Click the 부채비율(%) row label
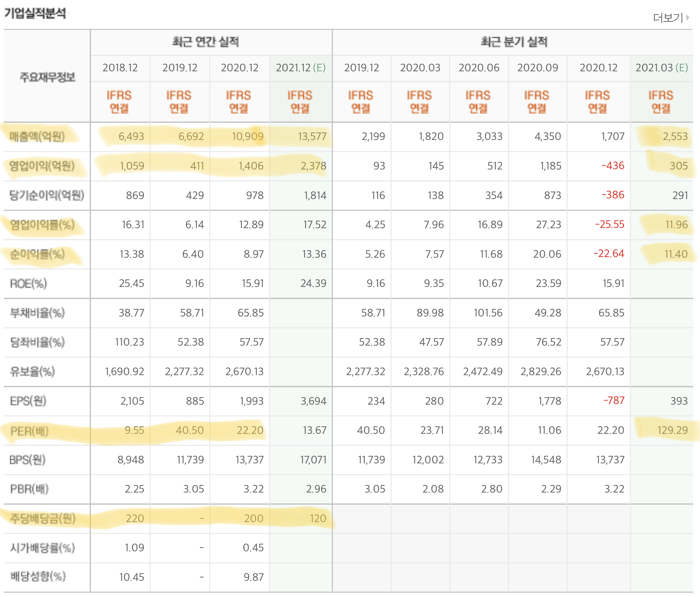This screenshot has width=700, height=597. click(37, 313)
